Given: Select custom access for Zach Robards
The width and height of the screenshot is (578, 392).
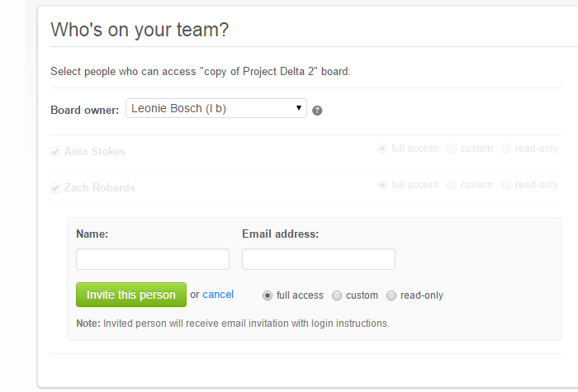Looking at the screenshot, I should [x=452, y=185].
